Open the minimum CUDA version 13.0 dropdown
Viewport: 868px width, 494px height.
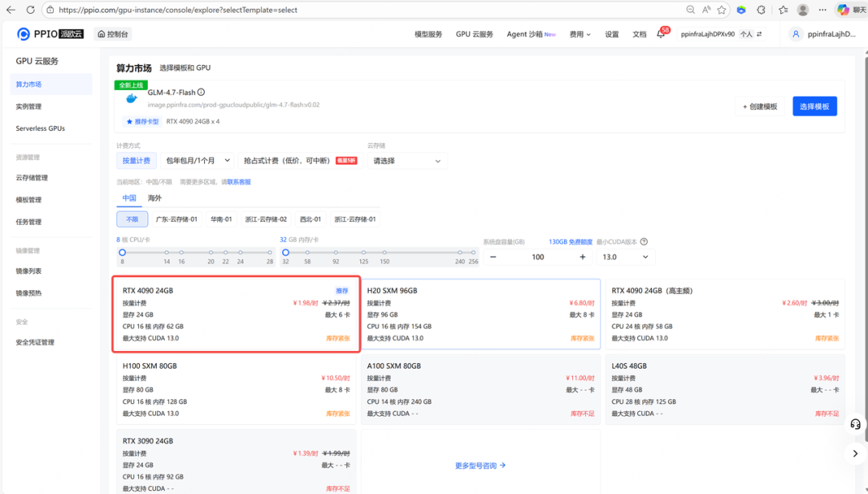point(625,257)
